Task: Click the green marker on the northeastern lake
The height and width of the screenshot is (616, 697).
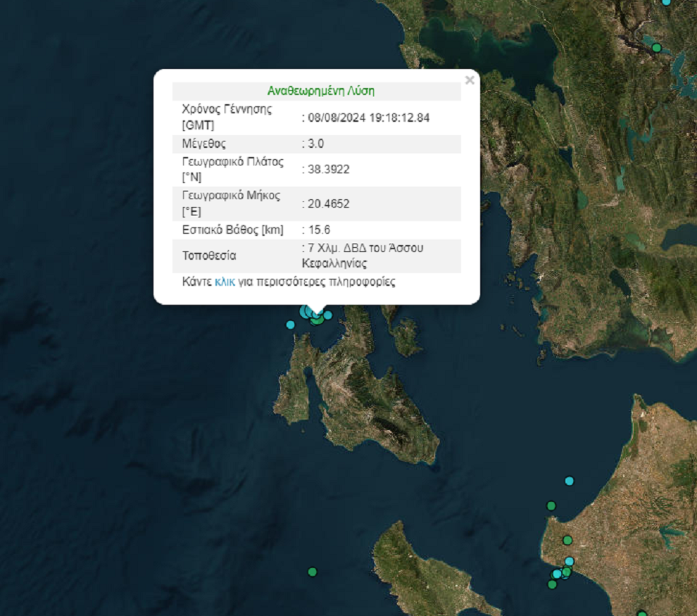Action: click(657, 48)
